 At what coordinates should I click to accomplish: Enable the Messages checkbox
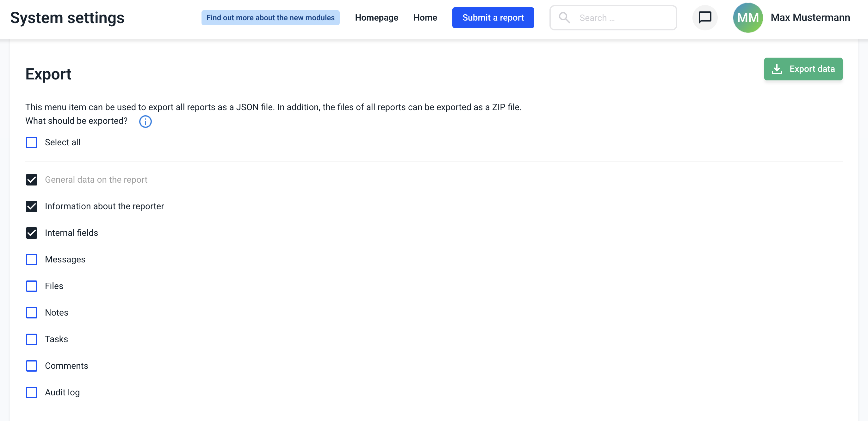(32, 260)
